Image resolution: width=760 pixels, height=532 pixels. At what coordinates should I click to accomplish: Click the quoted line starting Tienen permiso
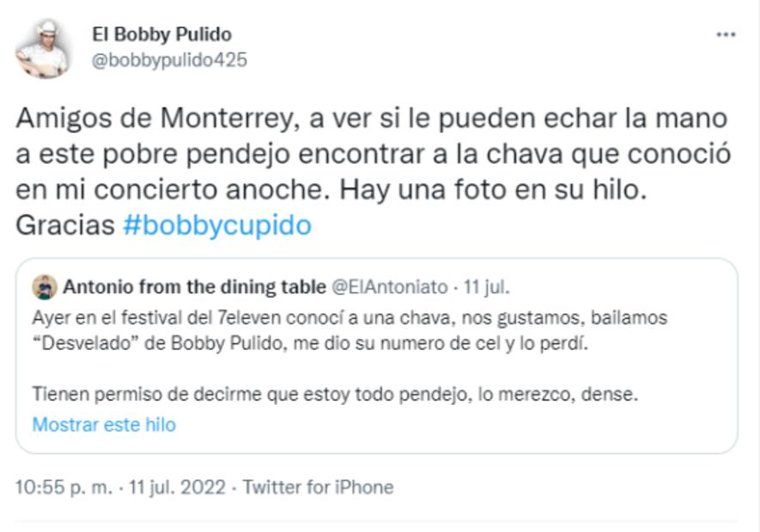[335, 395]
